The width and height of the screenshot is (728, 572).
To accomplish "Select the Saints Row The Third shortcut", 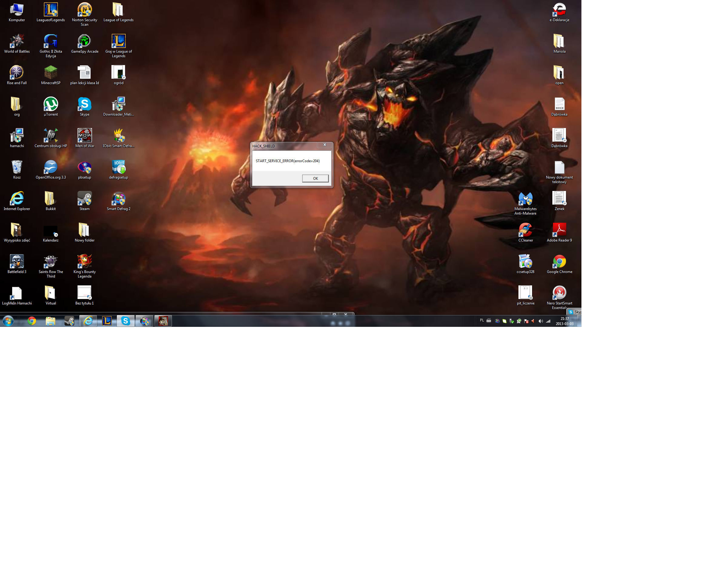I will [x=51, y=266].
